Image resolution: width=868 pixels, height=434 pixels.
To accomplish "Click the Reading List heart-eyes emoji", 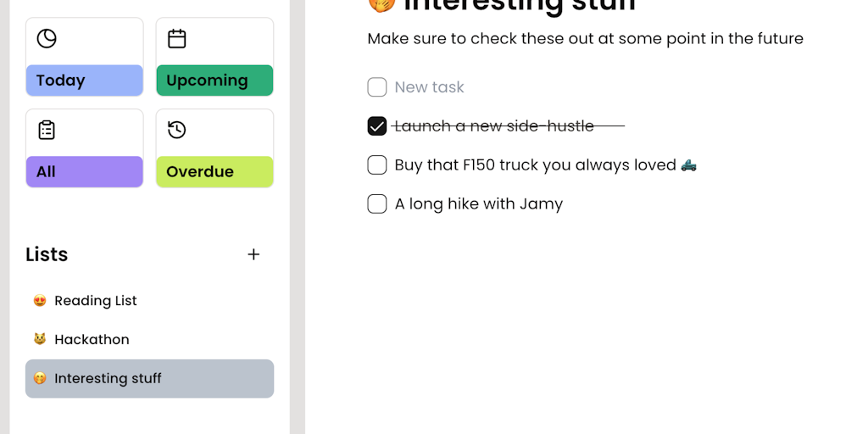I will coord(39,301).
